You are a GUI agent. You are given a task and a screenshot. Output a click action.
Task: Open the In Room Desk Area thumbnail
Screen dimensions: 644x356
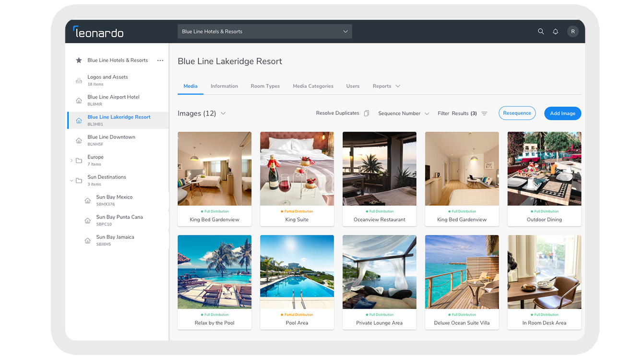click(544, 272)
